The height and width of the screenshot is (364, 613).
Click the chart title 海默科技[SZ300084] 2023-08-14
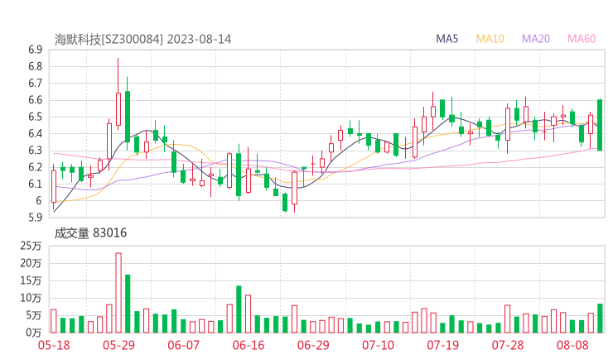pyautogui.click(x=142, y=39)
